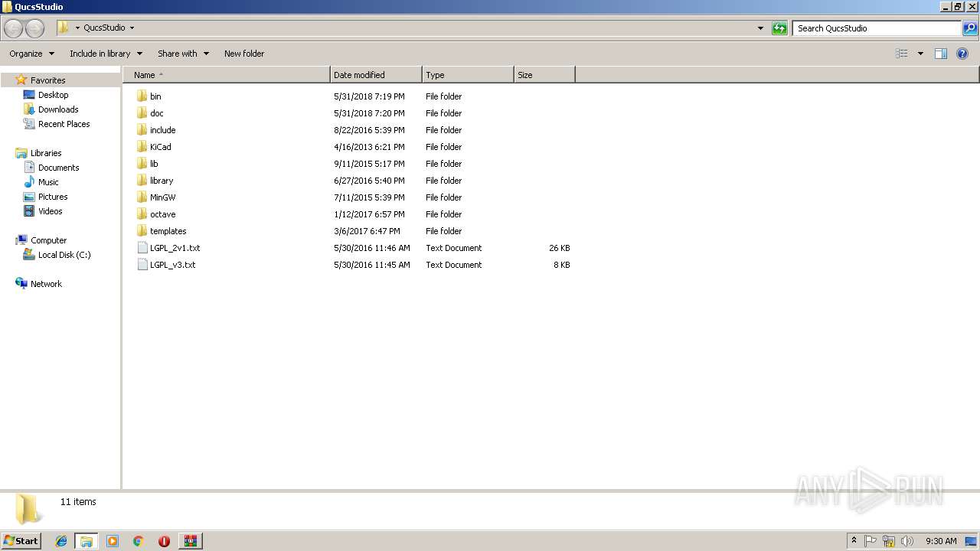Sort by the Date modified column
The width and height of the screenshot is (980, 551).
pyautogui.click(x=376, y=75)
